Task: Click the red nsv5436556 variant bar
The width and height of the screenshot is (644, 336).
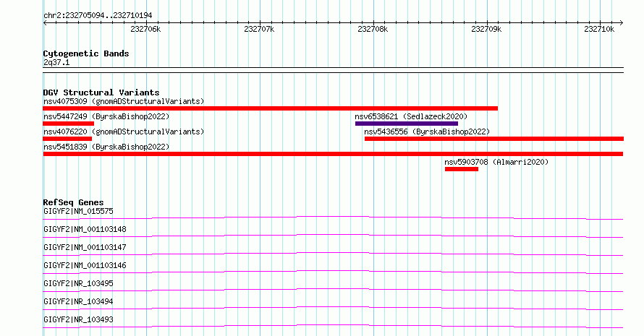Action: pyautogui.click(x=494, y=139)
